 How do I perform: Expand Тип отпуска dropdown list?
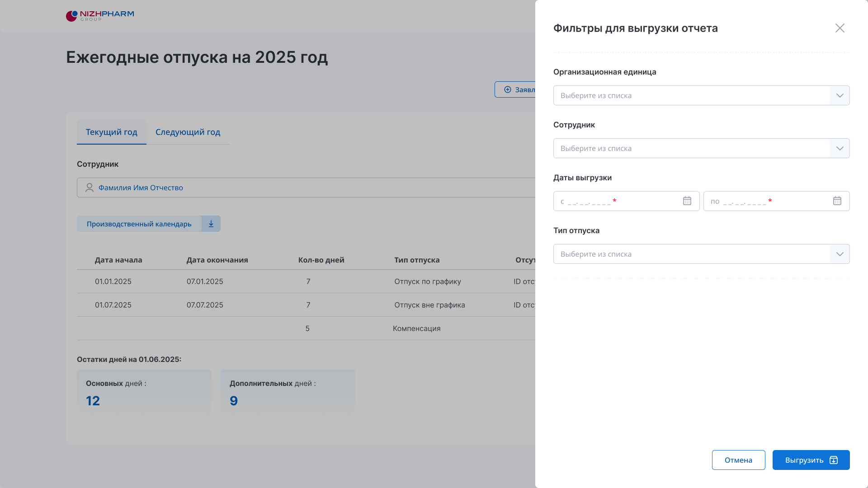(840, 254)
